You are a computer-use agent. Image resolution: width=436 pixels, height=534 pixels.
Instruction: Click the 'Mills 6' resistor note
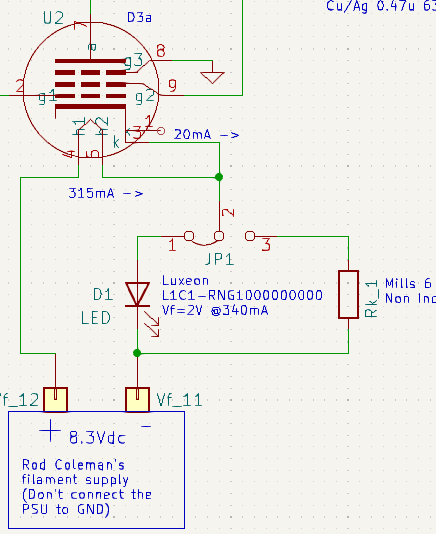pos(408,283)
